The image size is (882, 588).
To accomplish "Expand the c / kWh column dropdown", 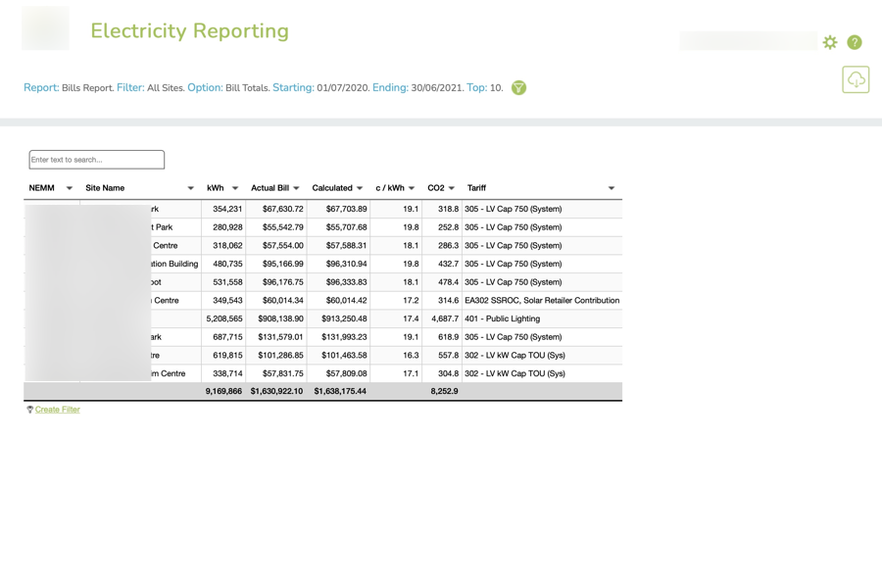I will [412, 188].
